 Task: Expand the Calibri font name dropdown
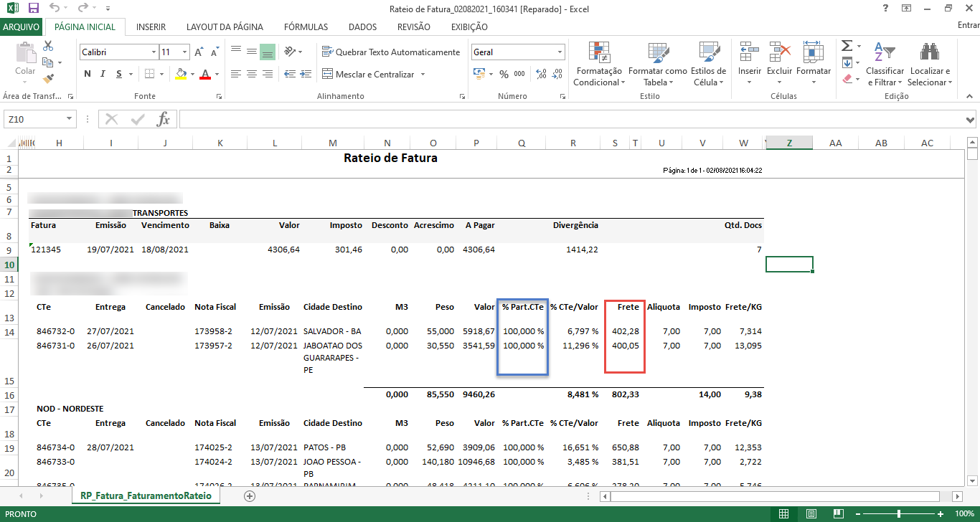coord(154,52)
